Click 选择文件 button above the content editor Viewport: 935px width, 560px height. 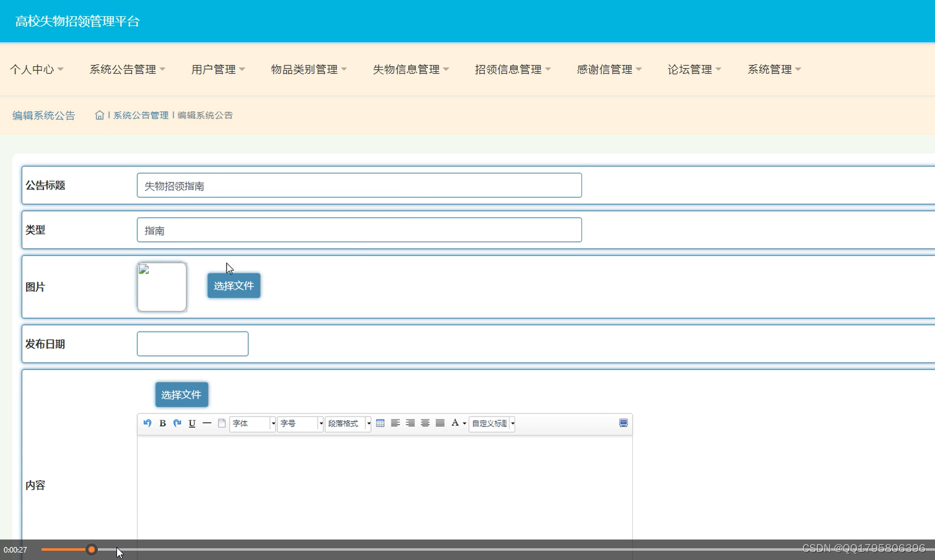tap(181, 395)
